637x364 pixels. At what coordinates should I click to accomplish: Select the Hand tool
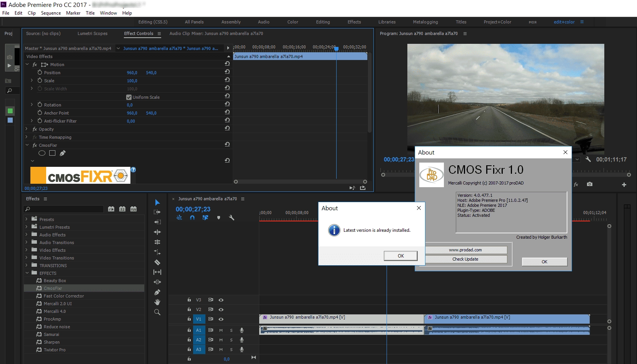coord(157,302)
